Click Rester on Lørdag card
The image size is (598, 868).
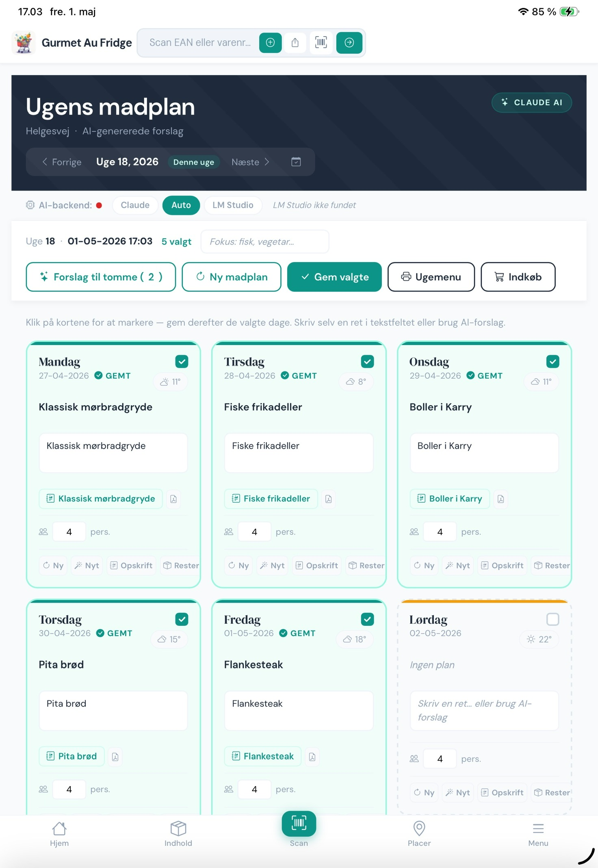551,792
